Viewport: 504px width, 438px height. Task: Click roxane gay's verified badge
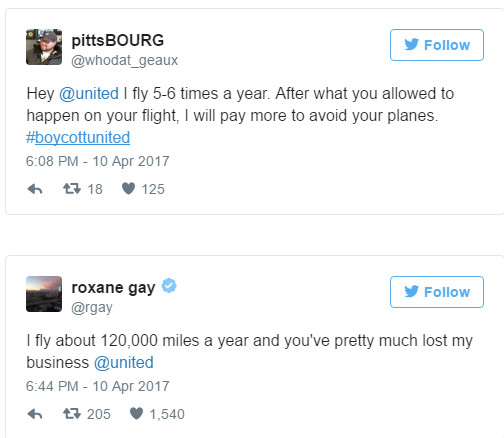tap(169, 286)
